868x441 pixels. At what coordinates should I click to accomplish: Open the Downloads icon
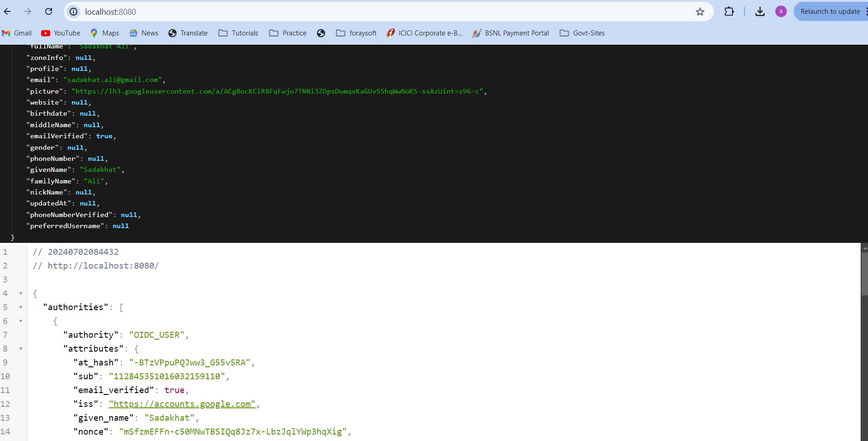pos(760,12)
